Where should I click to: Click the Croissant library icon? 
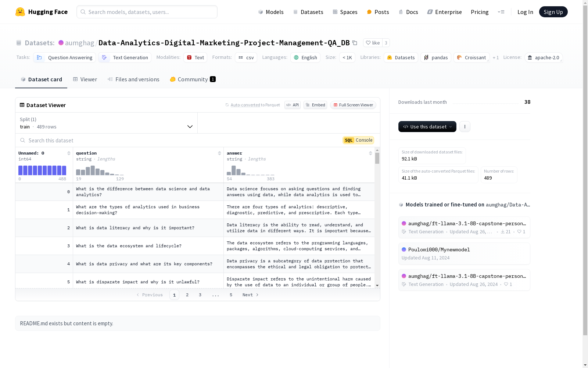click(459, 57)
